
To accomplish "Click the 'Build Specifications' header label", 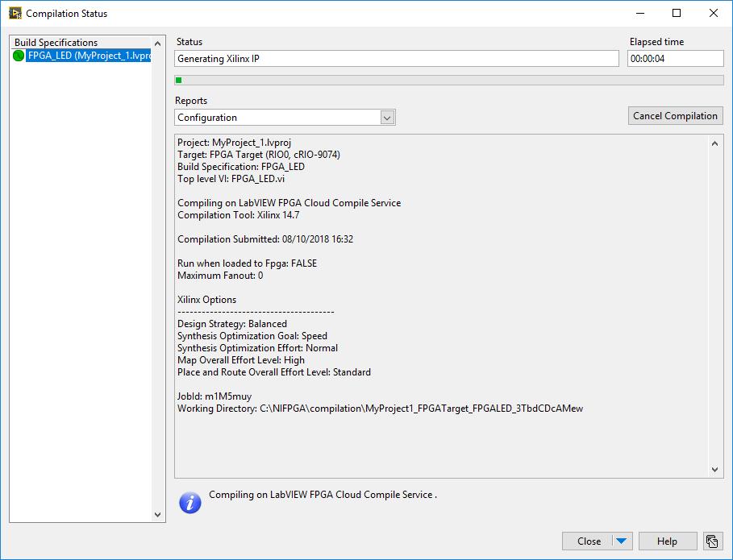I will pyautogui.click(x=56, y=43).
